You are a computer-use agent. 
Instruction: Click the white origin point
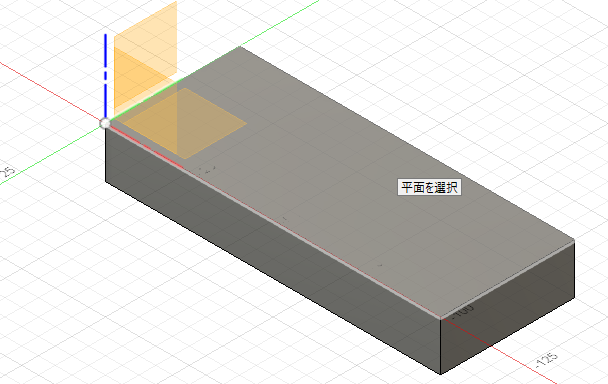[x=105, y=123]
